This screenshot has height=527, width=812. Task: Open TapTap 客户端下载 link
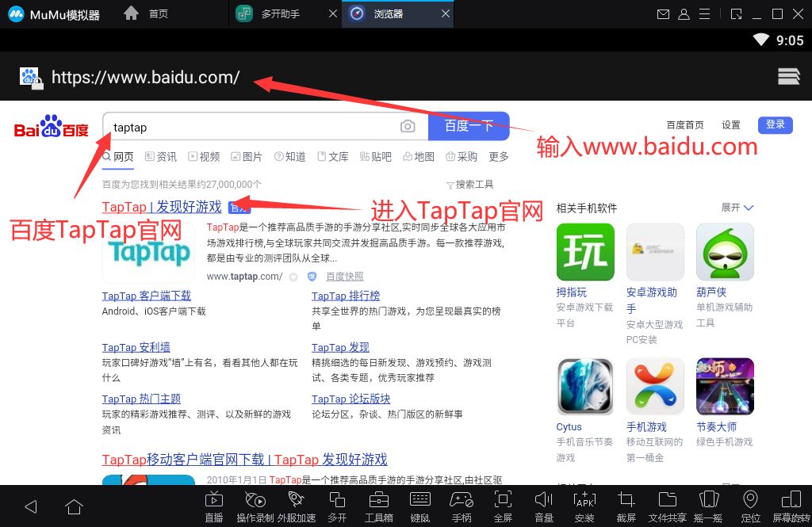point(147,296)
